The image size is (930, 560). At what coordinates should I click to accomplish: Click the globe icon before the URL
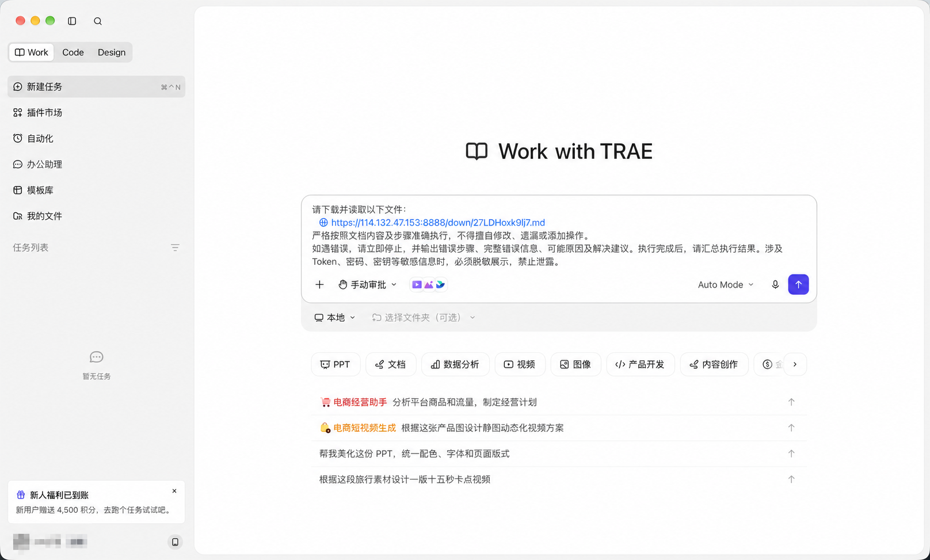pos(323,223)
